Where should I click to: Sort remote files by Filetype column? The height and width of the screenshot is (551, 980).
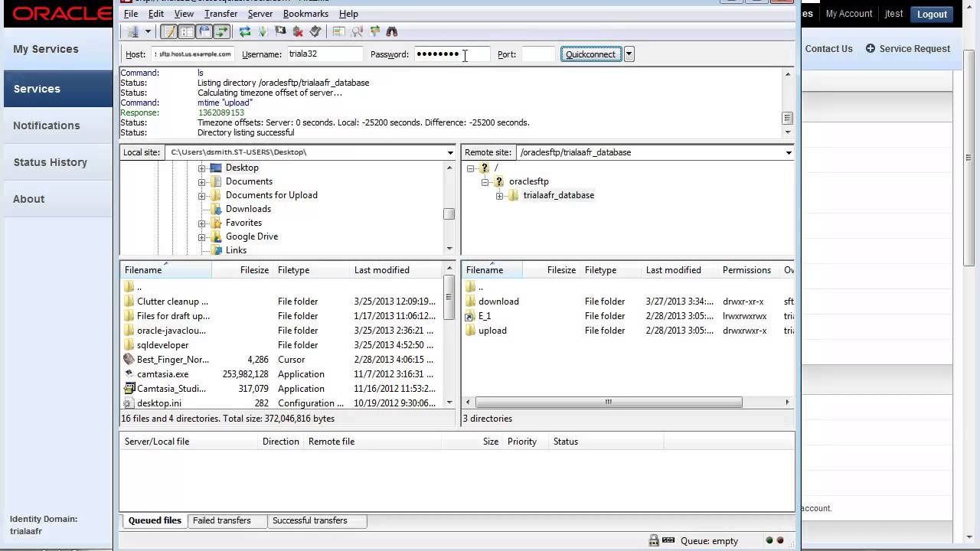(611, 270)
